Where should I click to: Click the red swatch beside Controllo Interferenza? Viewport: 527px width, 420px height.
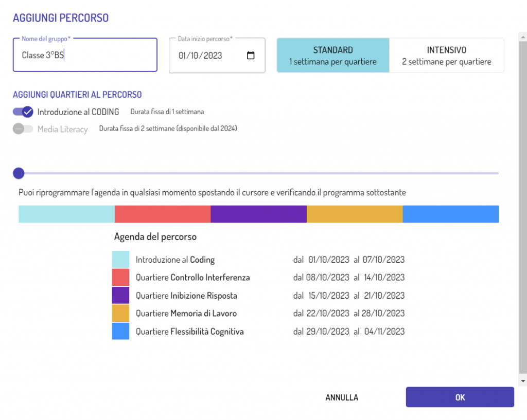click(x=120, y=277)
